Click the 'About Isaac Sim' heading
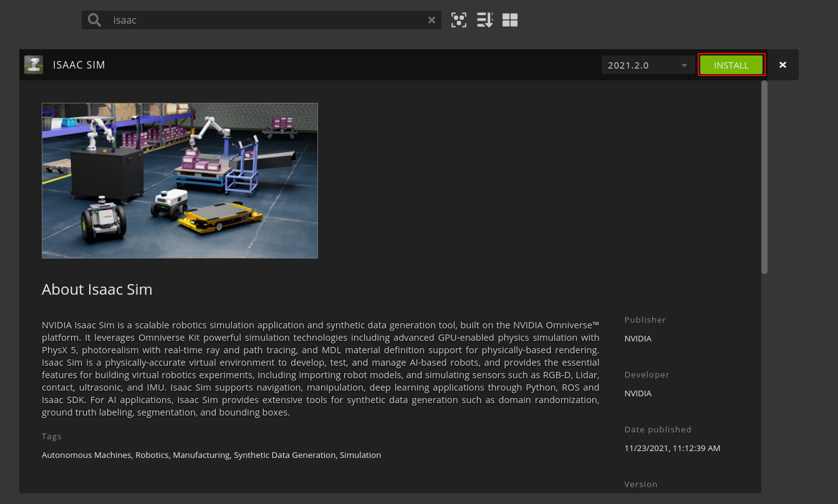The height and width of the screenshot is (504, 838). coord(97,289)
